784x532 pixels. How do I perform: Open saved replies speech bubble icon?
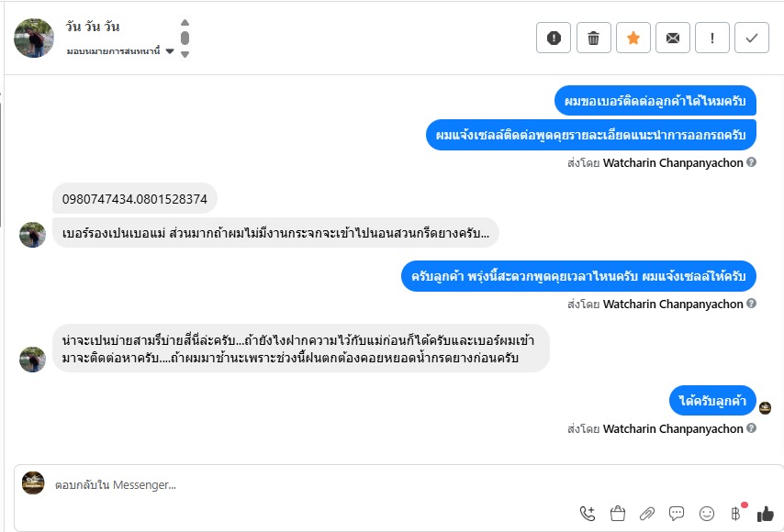point(677,514)
